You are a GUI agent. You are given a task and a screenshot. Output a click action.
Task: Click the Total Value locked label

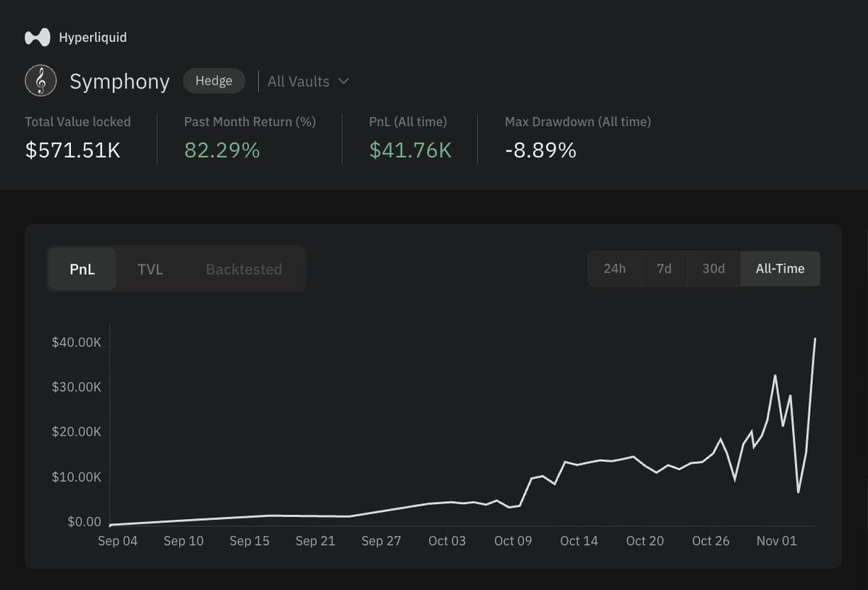[78, 121]
